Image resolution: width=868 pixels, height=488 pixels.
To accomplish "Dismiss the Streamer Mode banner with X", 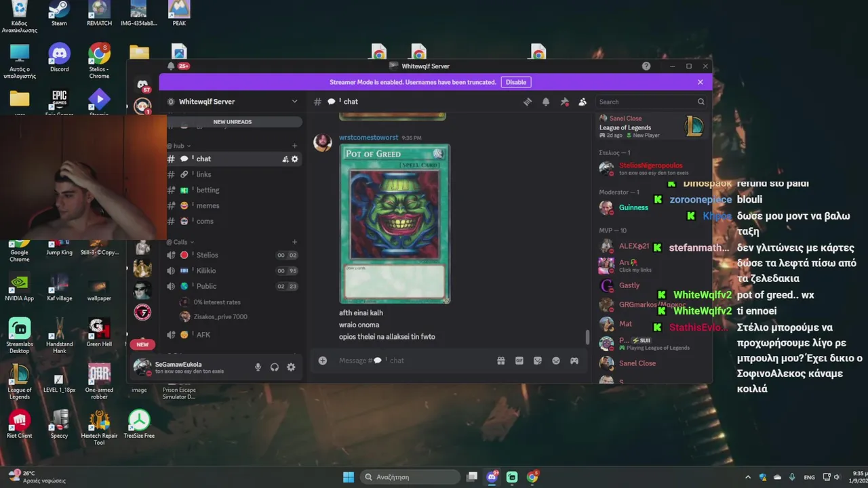I will coord(701,82).
